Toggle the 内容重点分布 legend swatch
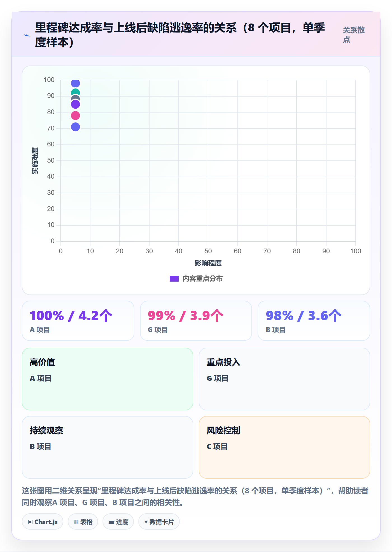Screen dimensions: 392x552 (x=174, y=279)
